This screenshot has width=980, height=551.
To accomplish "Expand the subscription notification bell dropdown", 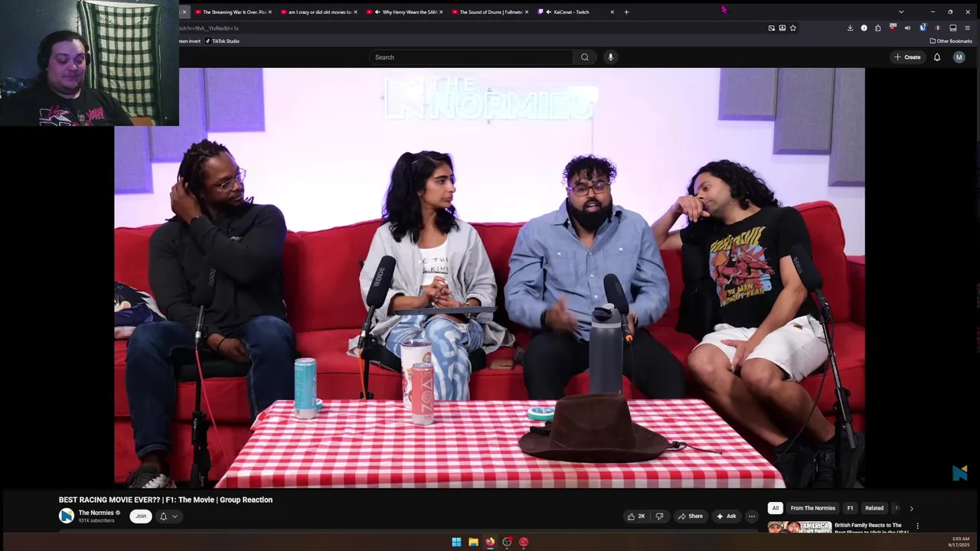I will [x=168, y=517].
